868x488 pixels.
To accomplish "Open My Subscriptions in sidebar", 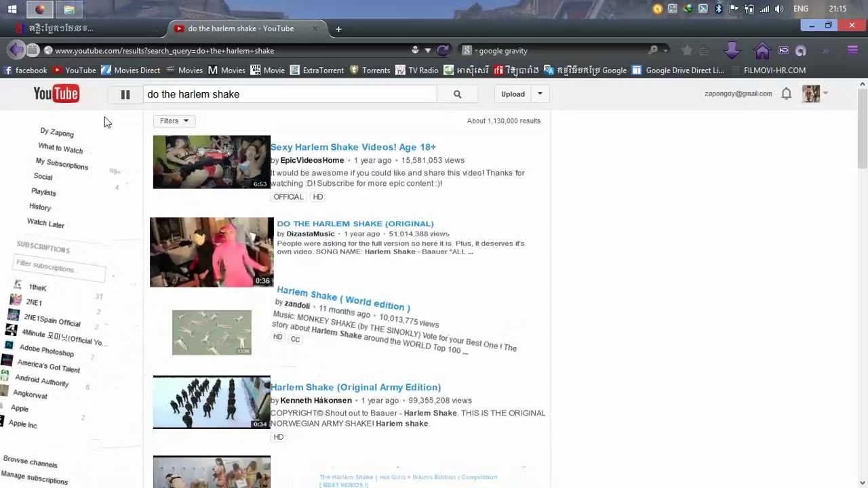I will point(62,163).
